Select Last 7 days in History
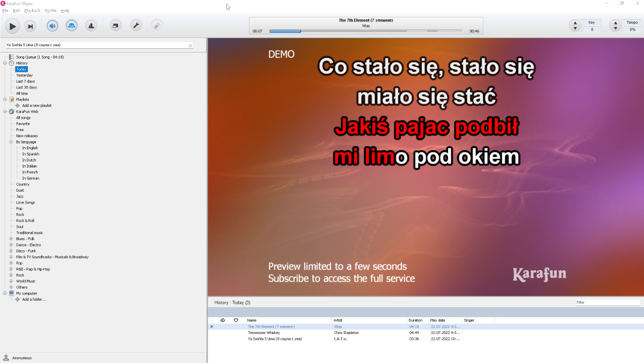 point(25,81)
